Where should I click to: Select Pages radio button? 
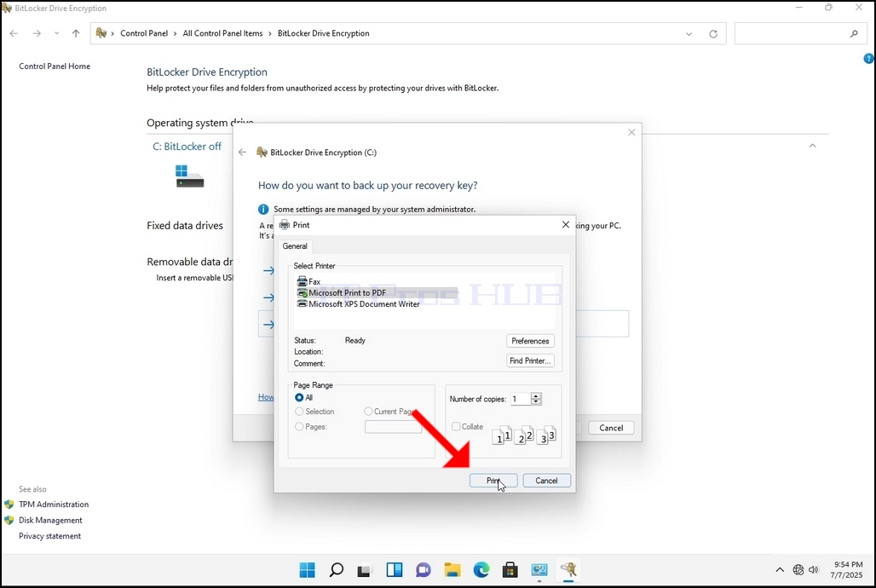[x=299, y=426]
